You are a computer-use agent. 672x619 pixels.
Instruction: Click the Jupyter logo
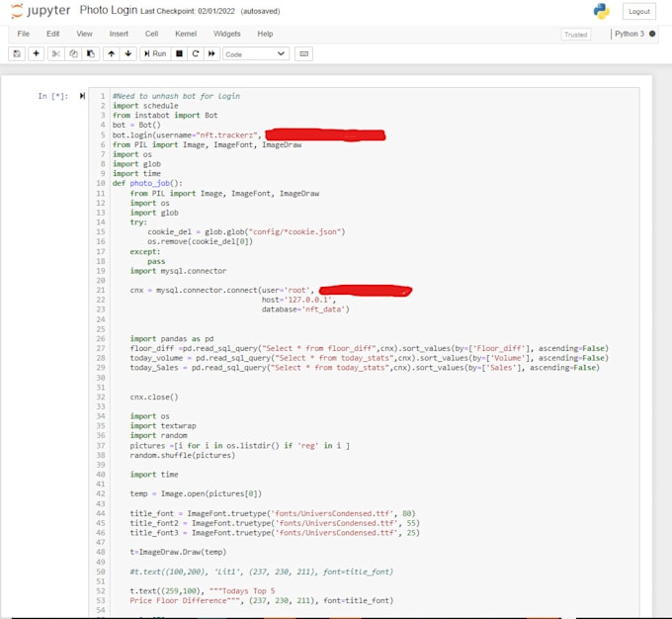40,11
